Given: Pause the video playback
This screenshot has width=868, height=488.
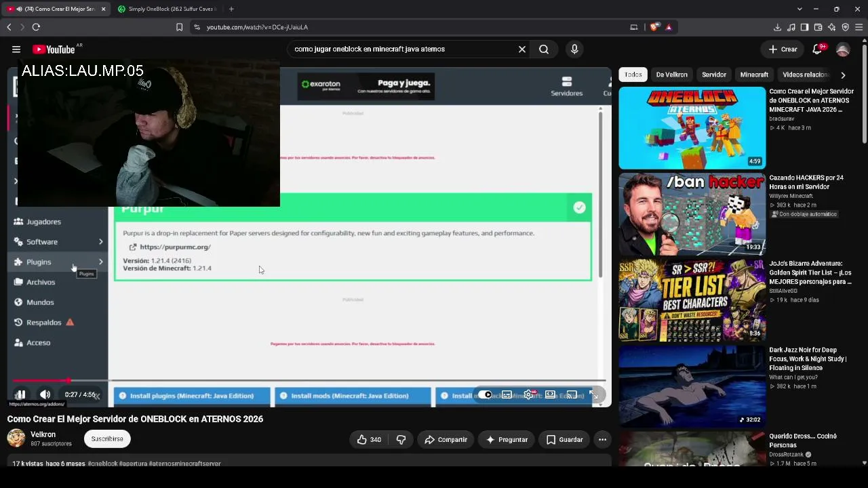Looking at the screenshot, I should click(x=20, y=394).
